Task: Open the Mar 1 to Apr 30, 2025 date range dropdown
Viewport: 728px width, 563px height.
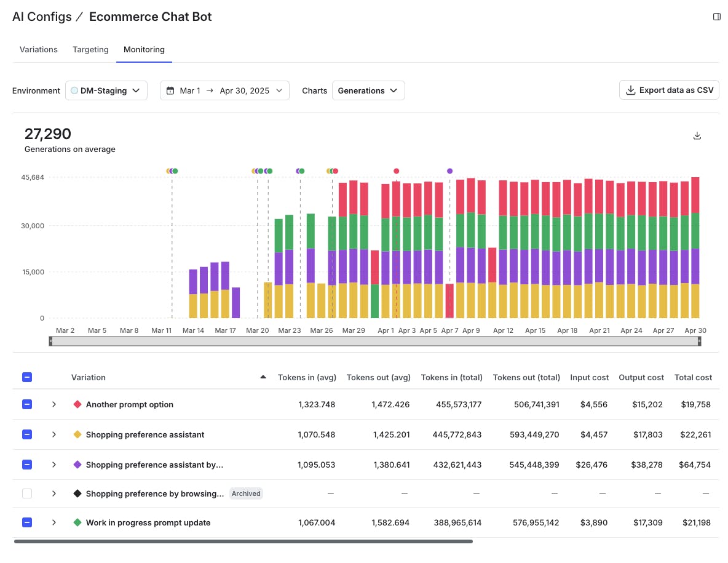Action: pyautogui.click(x=224, y=90)
